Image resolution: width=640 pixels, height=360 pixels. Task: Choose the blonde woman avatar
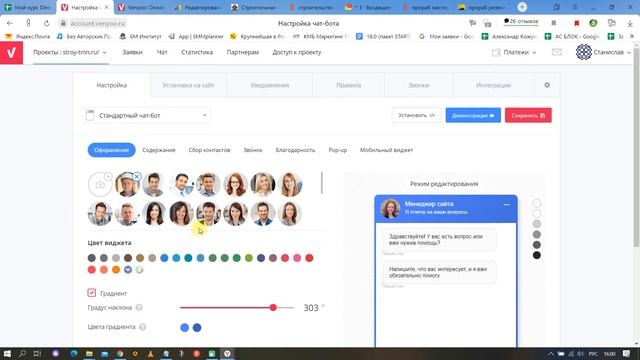point(262,184)
